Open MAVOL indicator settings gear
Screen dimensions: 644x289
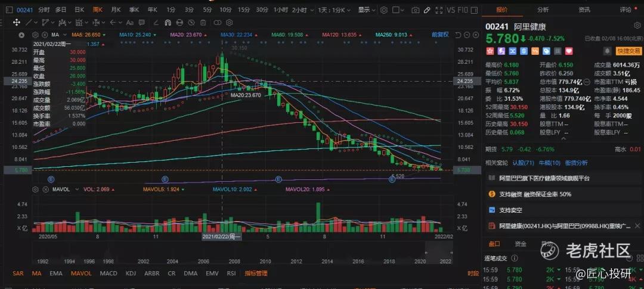pos(35,189)
